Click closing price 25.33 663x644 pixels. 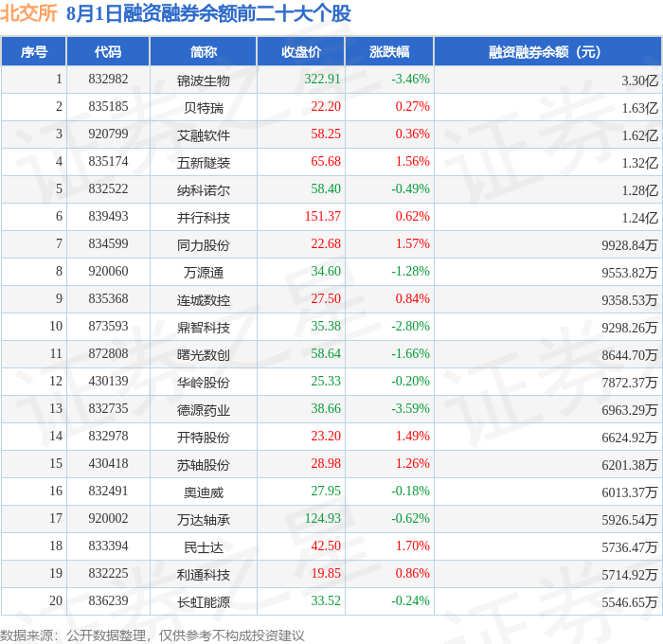click(x=326, y=382)
